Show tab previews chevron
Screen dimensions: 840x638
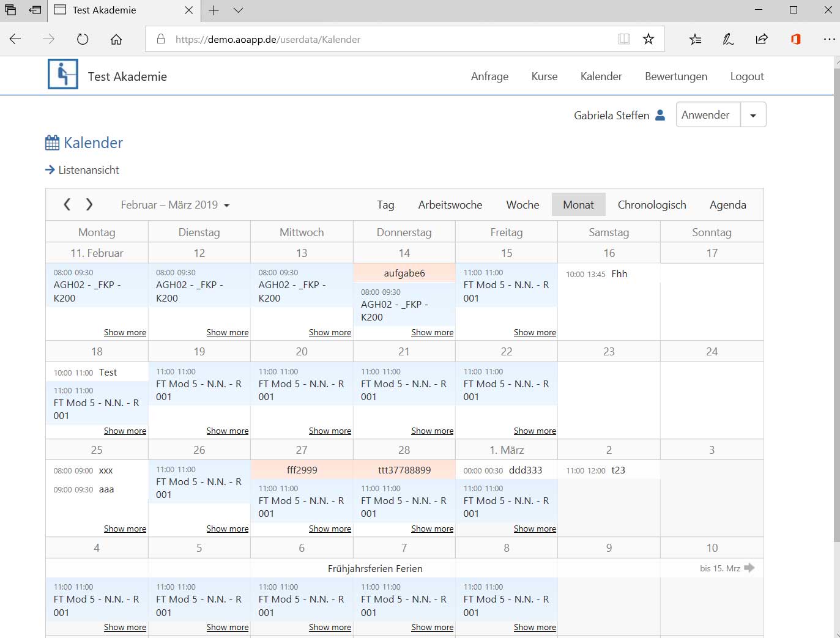pyautogui.click(x=239, y=10)
